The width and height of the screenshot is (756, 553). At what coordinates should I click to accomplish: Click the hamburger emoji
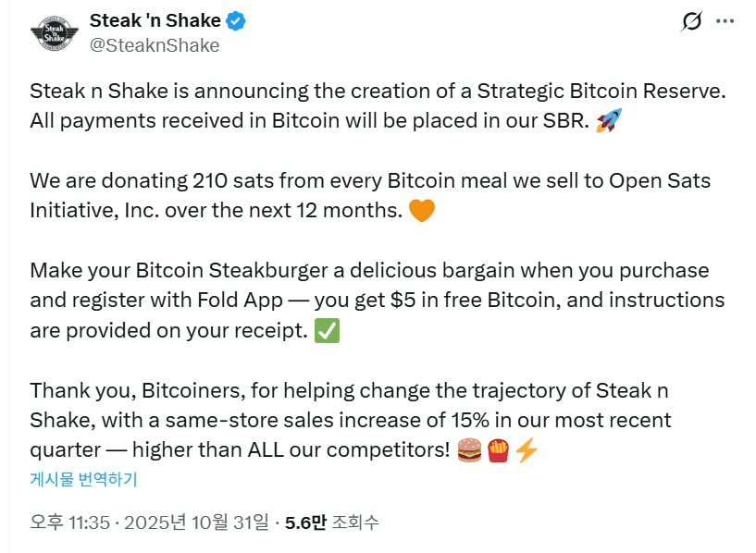470,450
